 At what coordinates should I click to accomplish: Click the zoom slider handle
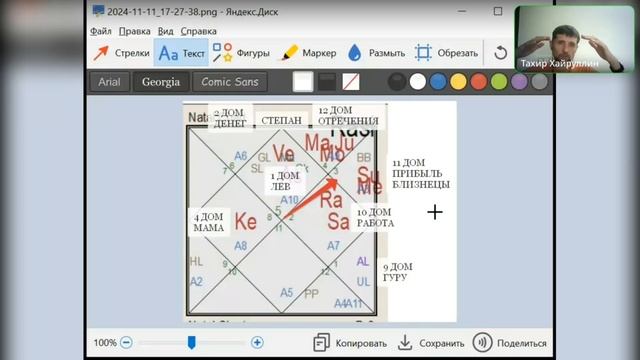tap(191, 342)
